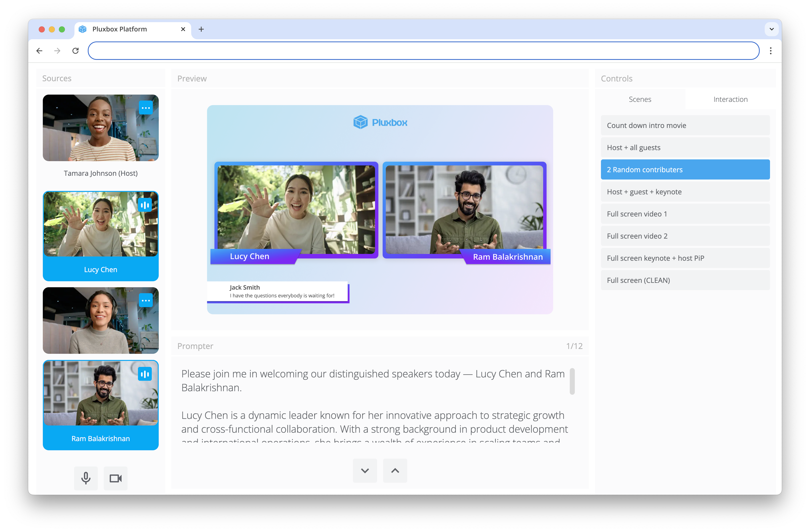Open options menu on Tamara Johnson's source
The width and height of the screenshot is (810, 532).
tap(146, 108)
